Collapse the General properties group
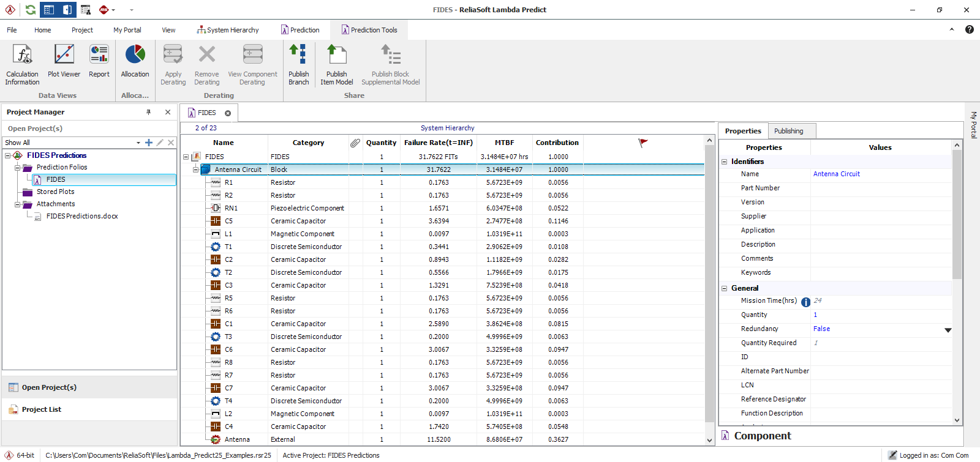980x462 pixels. [724, 288]
